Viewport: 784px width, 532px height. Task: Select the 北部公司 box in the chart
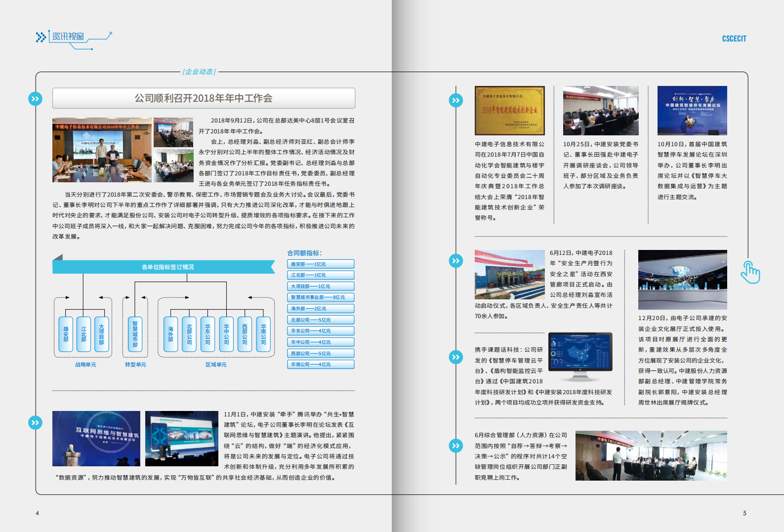point(189,334)
